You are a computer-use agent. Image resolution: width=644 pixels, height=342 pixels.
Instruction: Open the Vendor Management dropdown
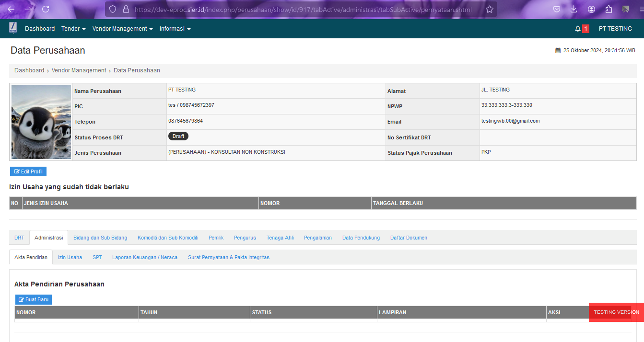pos(122,29)
